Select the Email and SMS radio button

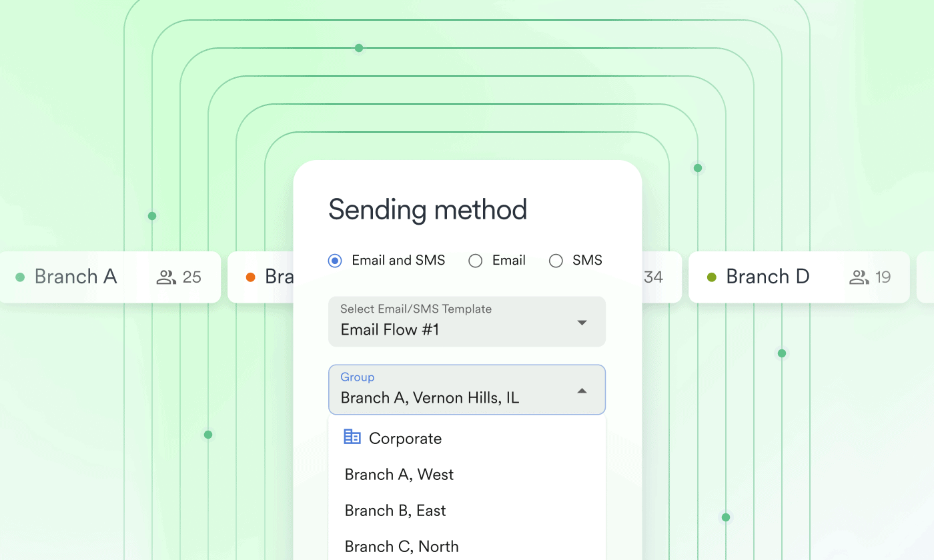click(x=335, y=261)
